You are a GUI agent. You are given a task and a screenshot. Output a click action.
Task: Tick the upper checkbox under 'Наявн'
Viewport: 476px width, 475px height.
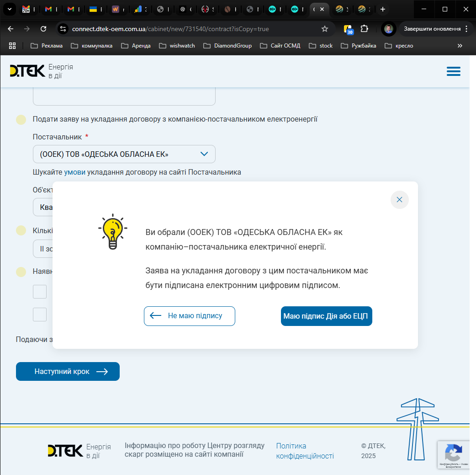(x=40, y=292)
